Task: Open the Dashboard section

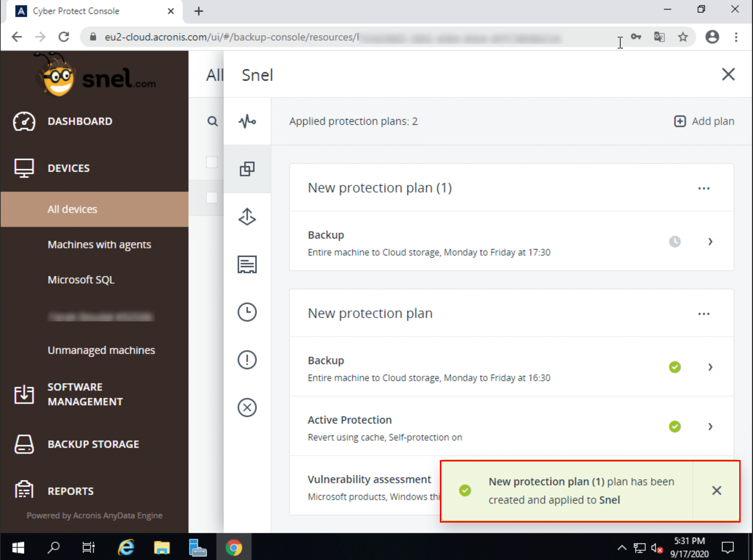Action: click(80, 121)
